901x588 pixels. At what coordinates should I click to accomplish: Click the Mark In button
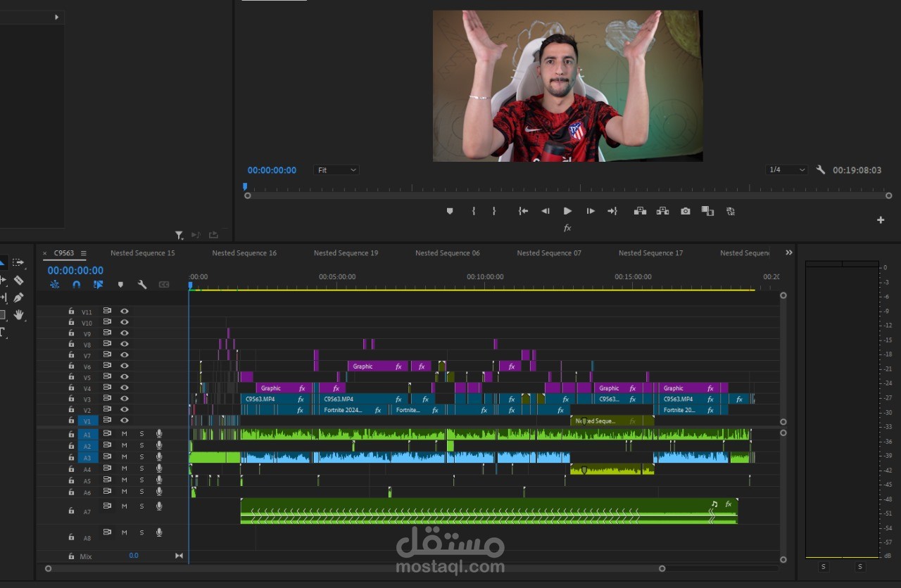pyautogui.click(x=474, y=211)
